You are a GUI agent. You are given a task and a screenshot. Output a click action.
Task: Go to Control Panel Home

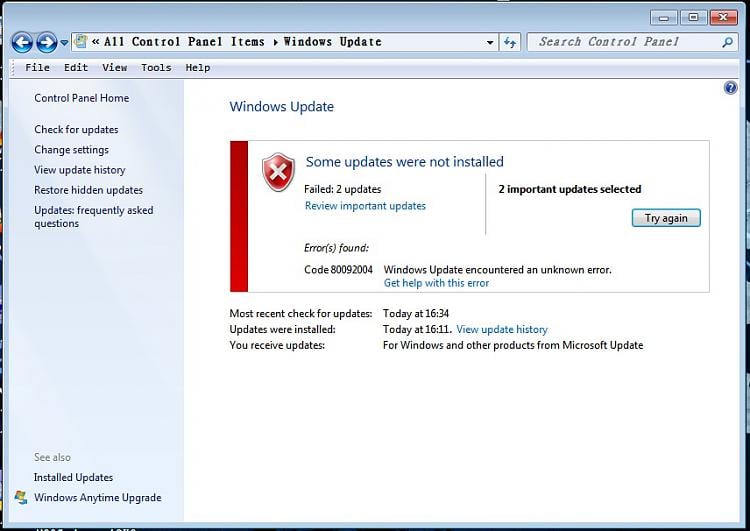coord(82,98)
